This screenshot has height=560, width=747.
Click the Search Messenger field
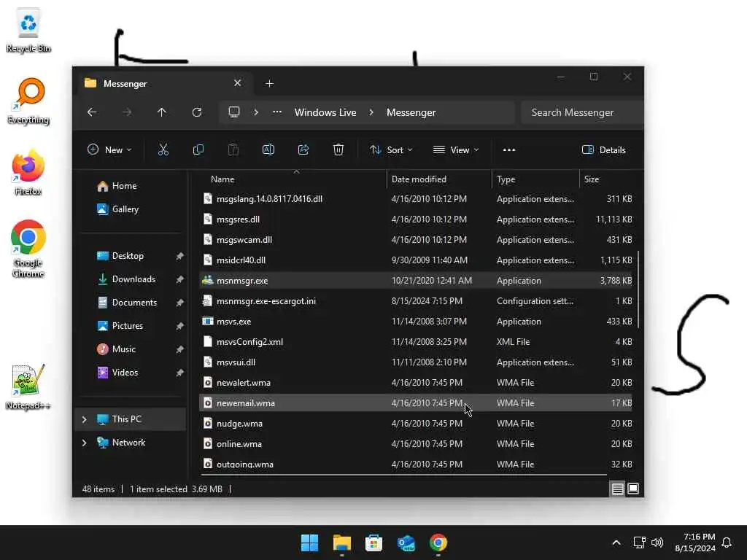tap(581, 112)
